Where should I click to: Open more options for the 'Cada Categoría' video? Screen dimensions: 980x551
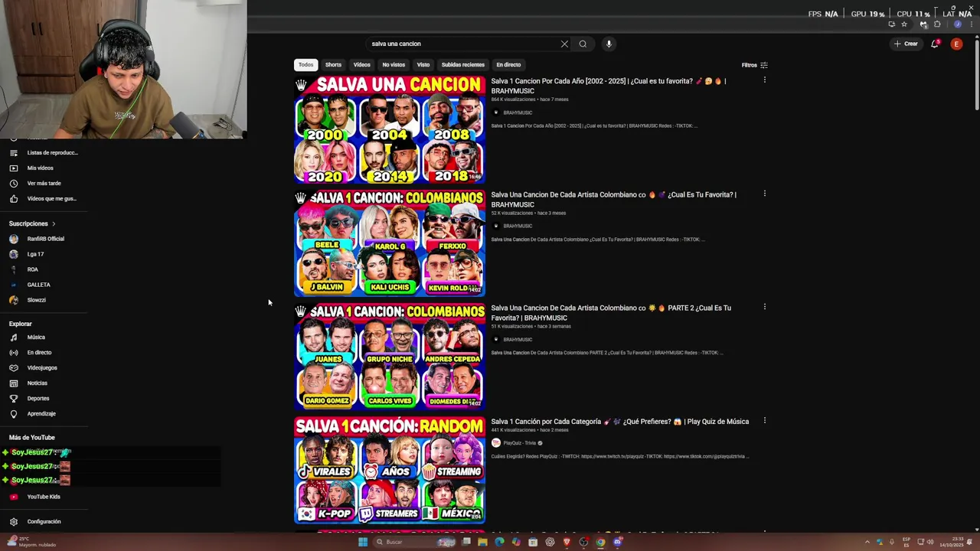point(764,420)
